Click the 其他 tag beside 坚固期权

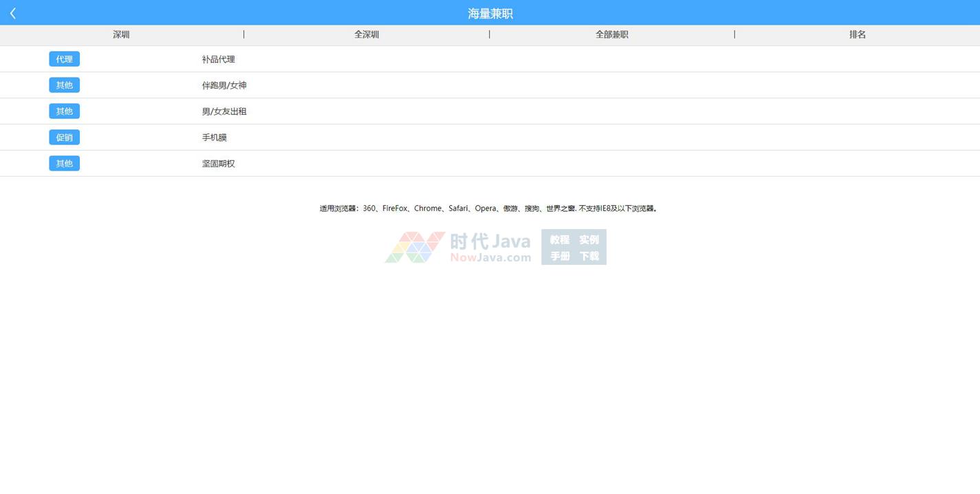64,164
